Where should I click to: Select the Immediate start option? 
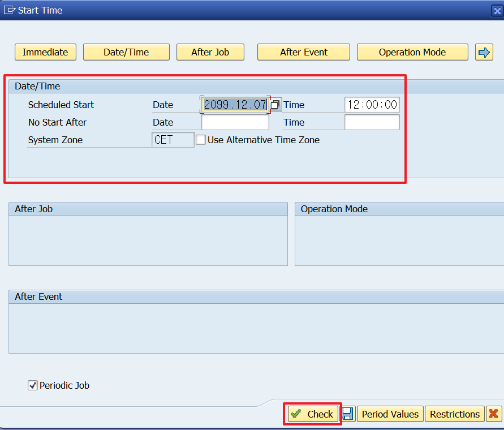(x=45, y=51)
